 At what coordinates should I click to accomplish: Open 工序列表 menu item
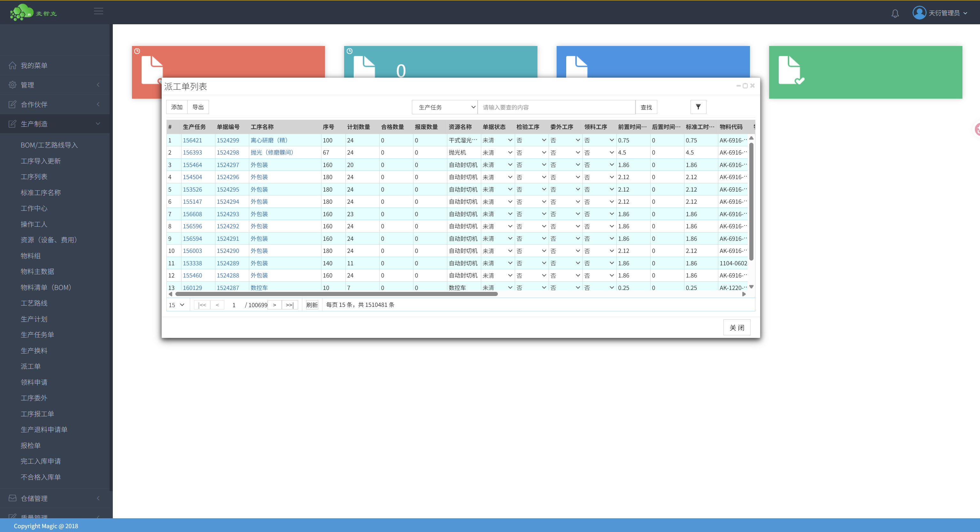34,177
